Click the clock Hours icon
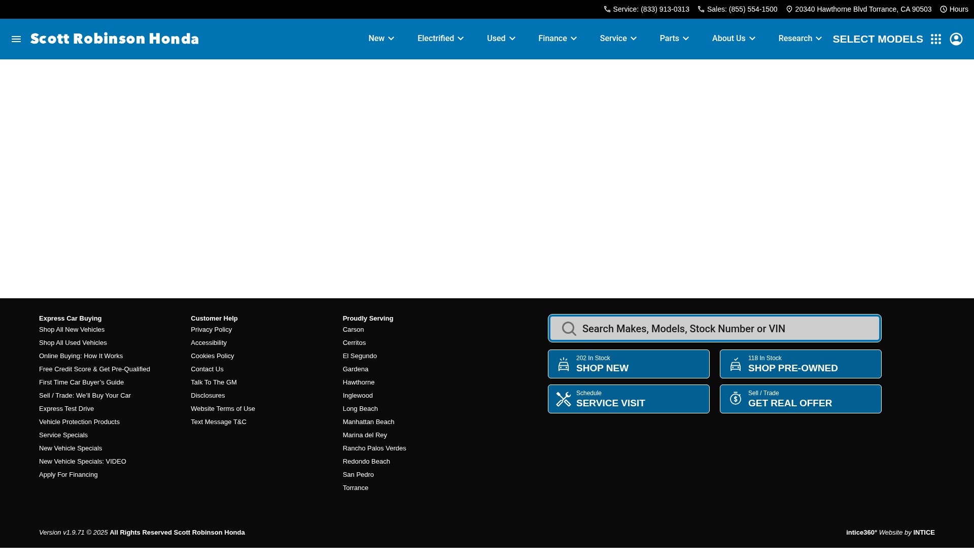Screen dimensions: 974x560 click(x=944, y=9)
